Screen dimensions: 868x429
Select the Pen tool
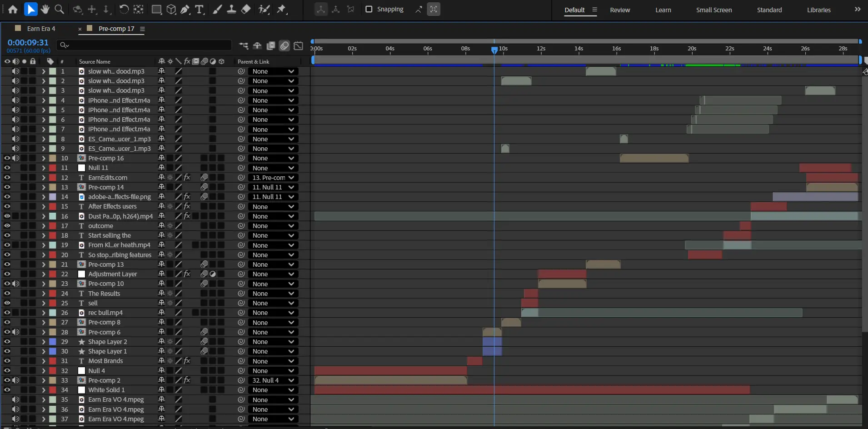185,10
